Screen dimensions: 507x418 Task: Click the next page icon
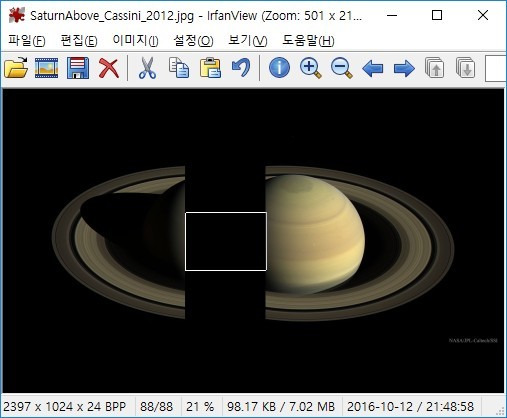click(x=466, y=68)
